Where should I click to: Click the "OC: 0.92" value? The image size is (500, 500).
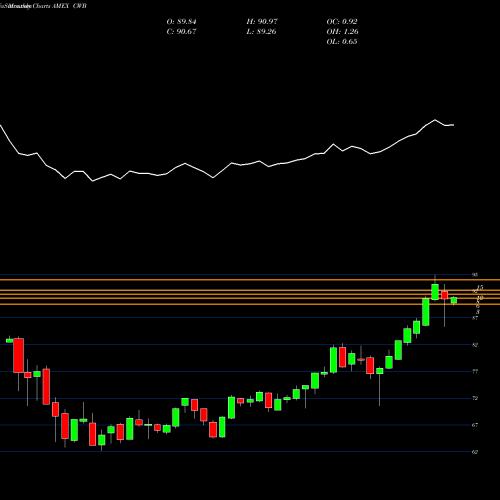click(342, 22)
